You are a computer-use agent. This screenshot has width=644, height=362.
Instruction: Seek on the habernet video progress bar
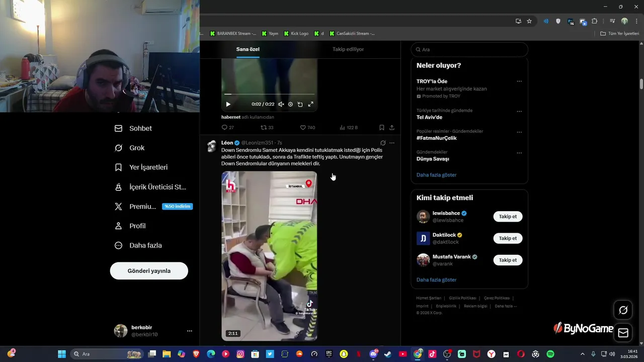tap(269, 94)
